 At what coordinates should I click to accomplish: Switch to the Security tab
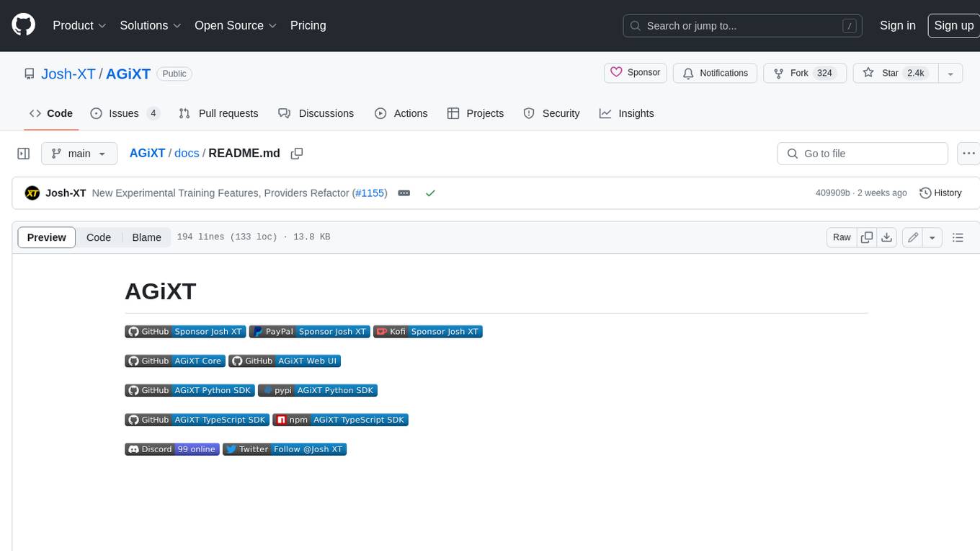pos(551,113)
